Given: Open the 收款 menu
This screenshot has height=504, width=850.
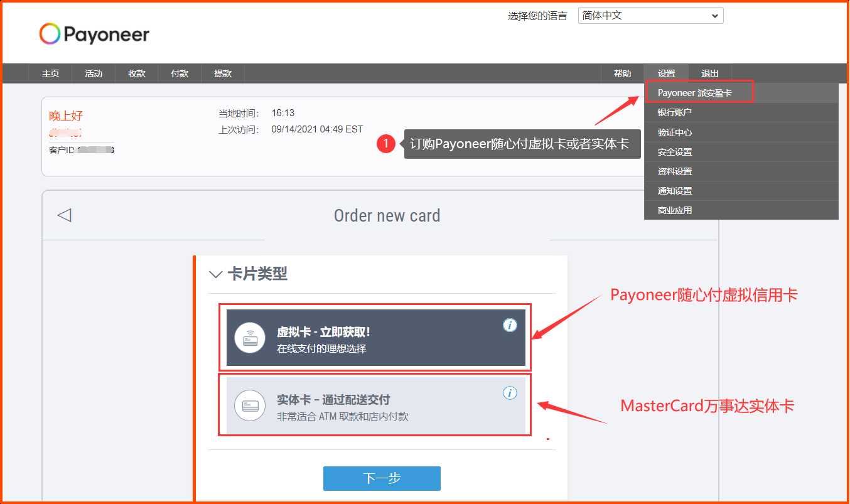Looking at the screenshot, I should point(137,73).
